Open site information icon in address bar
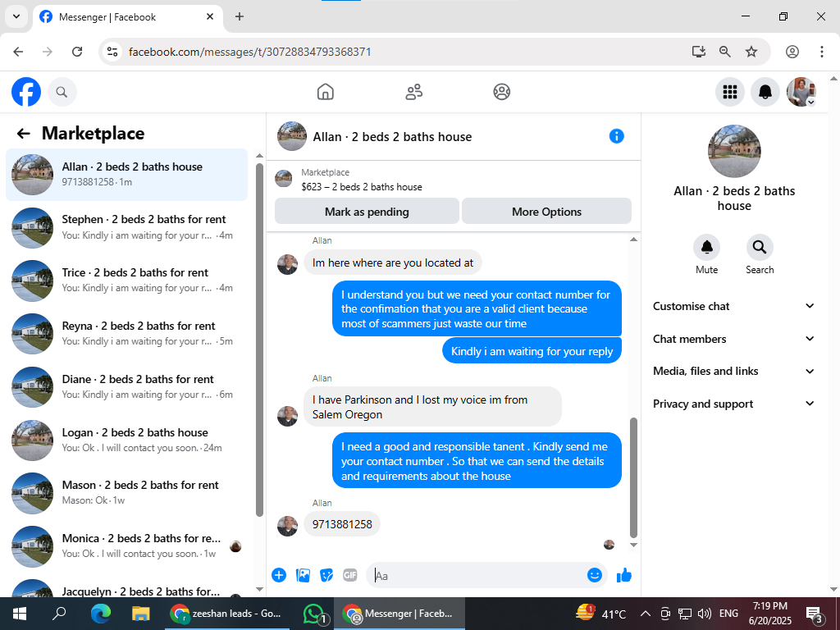840x630 pixels. pyautogui.click(x=112, y=52)
